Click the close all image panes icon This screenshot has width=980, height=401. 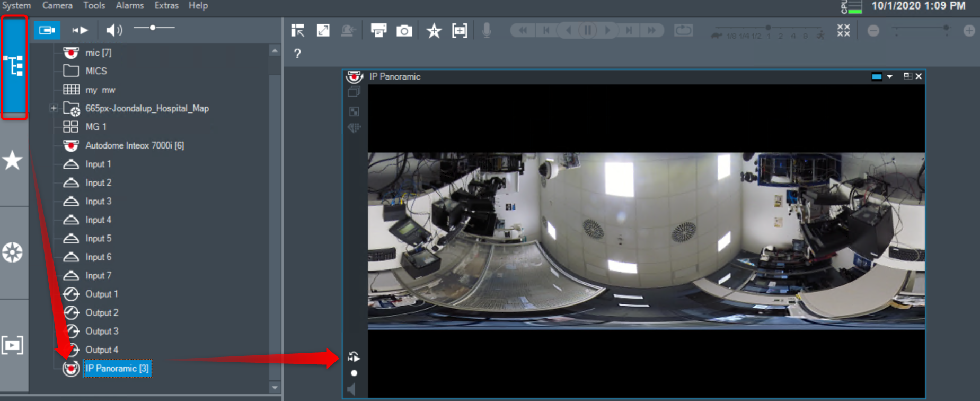(x=843, y=31)
